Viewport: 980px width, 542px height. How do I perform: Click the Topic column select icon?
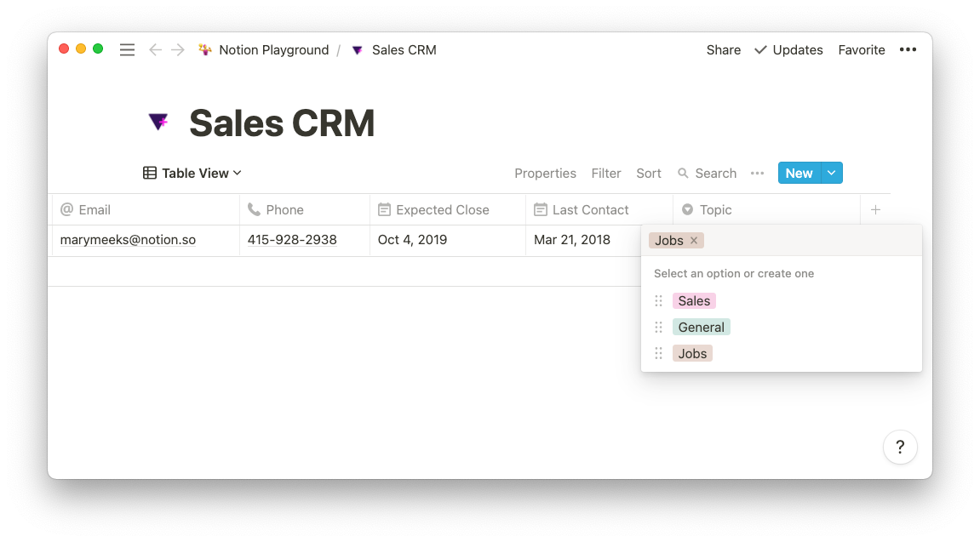(x=687, y=209)
